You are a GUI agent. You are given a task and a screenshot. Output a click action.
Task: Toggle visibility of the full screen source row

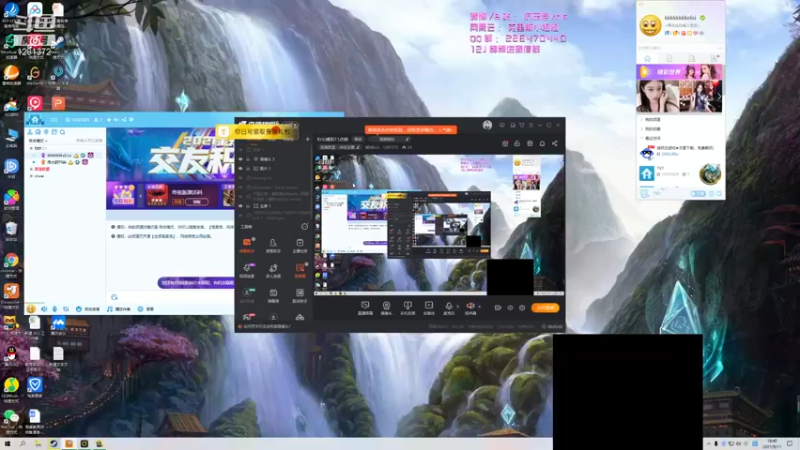pyautogui.click(x=241, y=206)
